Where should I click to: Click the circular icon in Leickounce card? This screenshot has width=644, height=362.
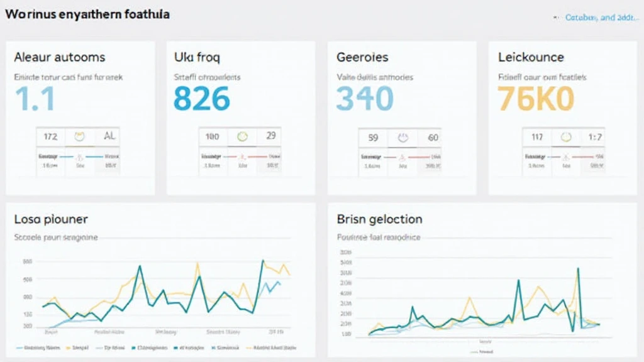[566, 136]
